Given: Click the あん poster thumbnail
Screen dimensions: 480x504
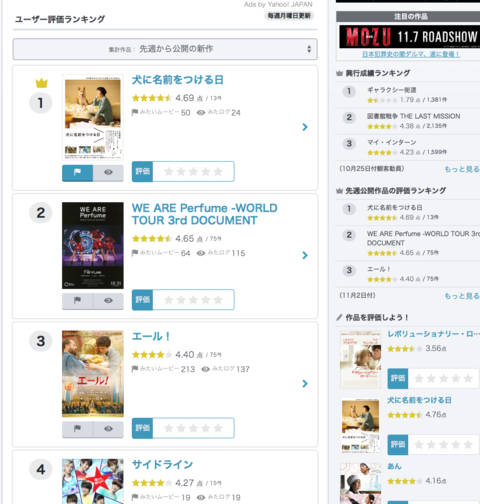Looking at the screenshot, I should (x=360, y=483).
